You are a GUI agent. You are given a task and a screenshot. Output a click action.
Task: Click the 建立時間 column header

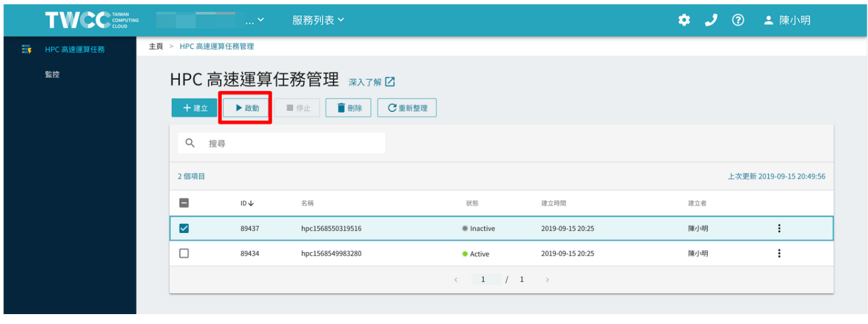[553, 203]
